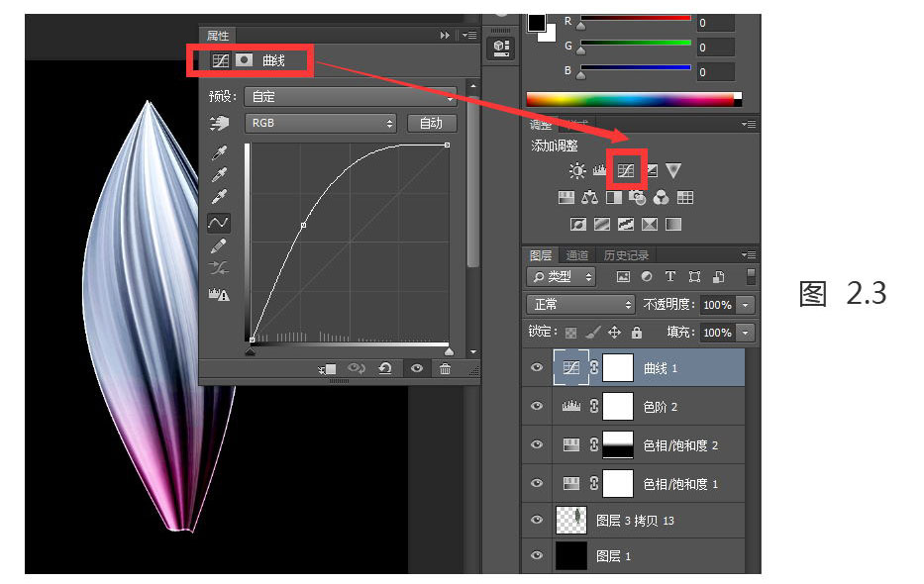Click the white point slider under curve
The image size is (924, 584).
449,351
